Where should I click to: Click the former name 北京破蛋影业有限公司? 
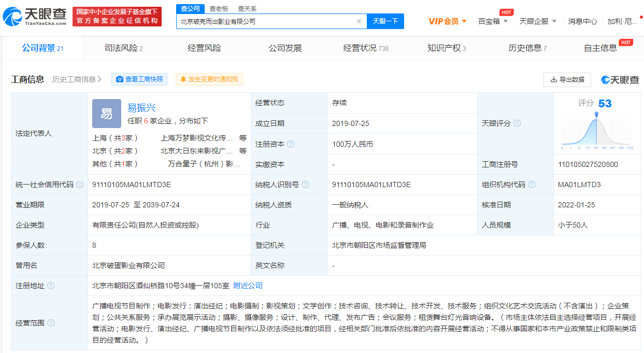coord(128,265)
